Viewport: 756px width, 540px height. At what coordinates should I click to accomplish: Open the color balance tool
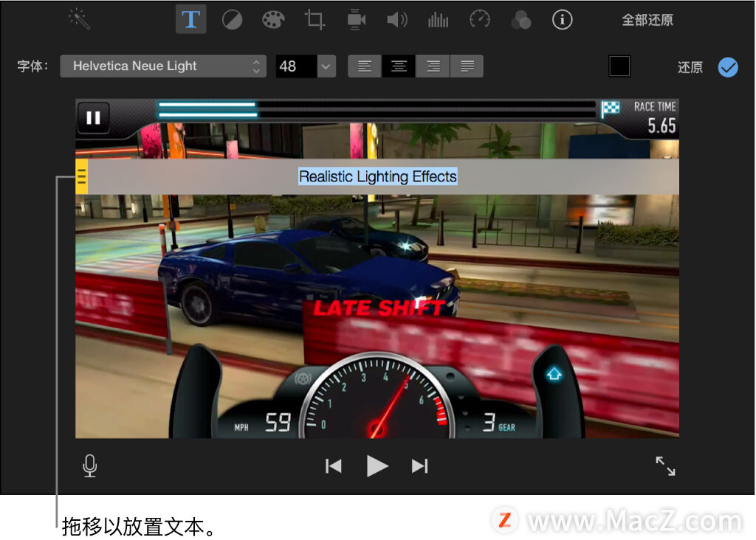232,20
